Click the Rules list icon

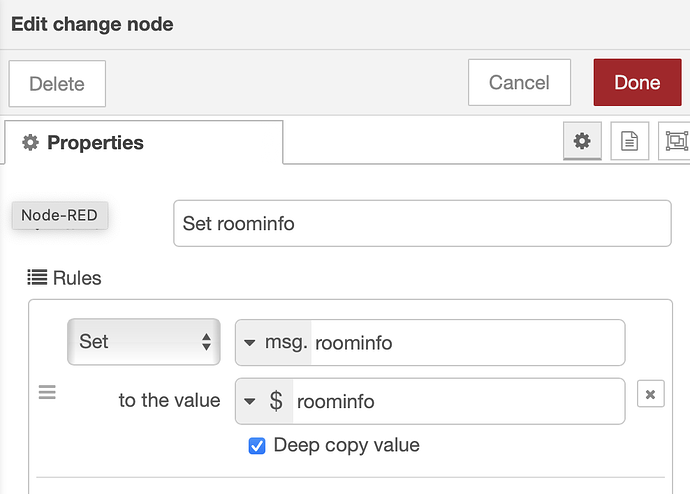pyautogui.click(x=37, y=278)
